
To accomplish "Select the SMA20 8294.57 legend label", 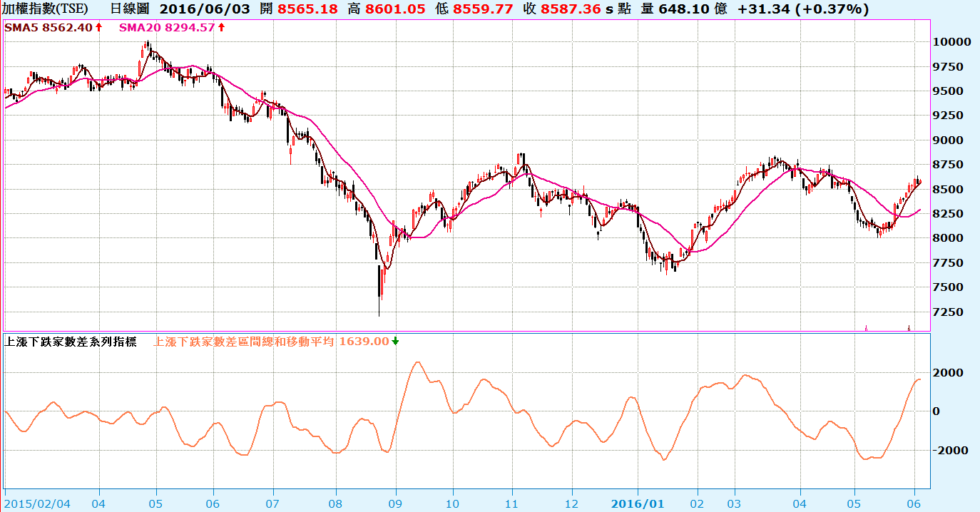I will pos(167,27).
